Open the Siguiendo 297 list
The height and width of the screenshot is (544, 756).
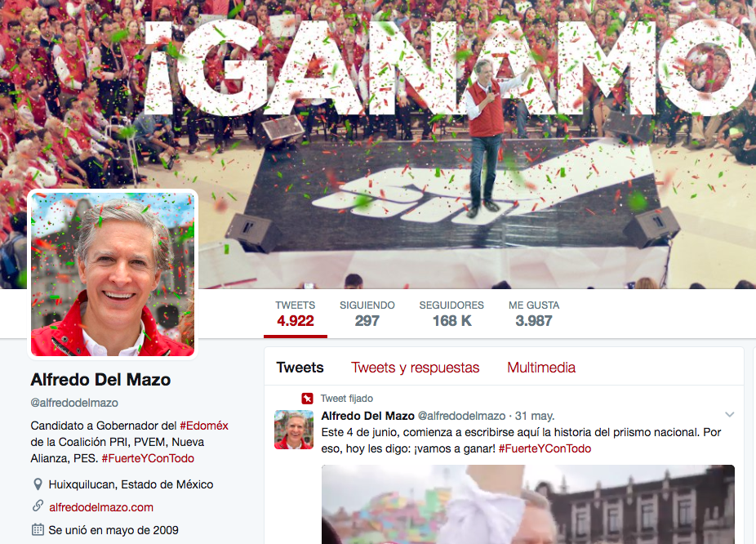point(367,314)
